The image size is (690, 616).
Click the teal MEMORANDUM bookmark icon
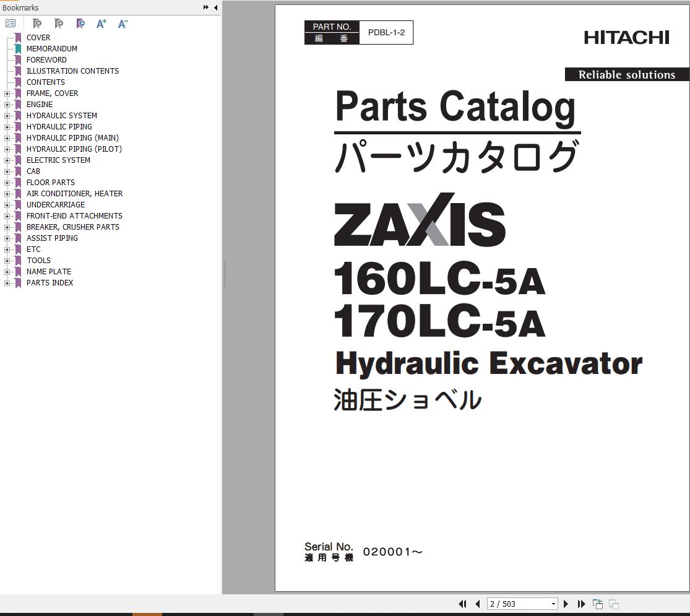point(18,49)
